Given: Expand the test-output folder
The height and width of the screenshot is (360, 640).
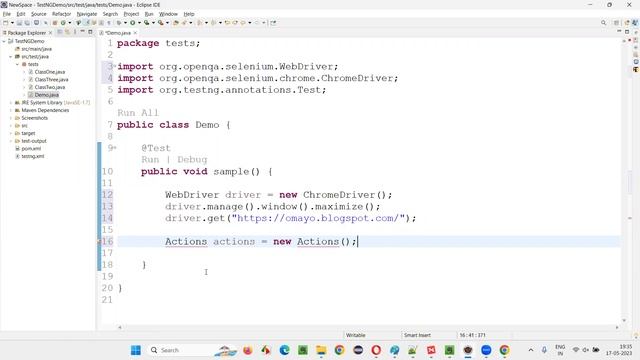Looking at the screenshot, I should pyautogui.click(x=11, y=141).
